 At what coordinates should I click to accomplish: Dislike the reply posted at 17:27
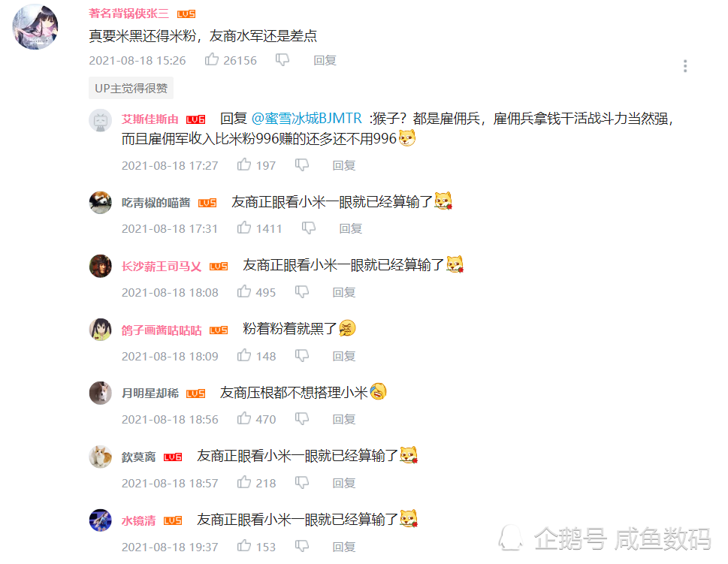(x=302, y=164)
